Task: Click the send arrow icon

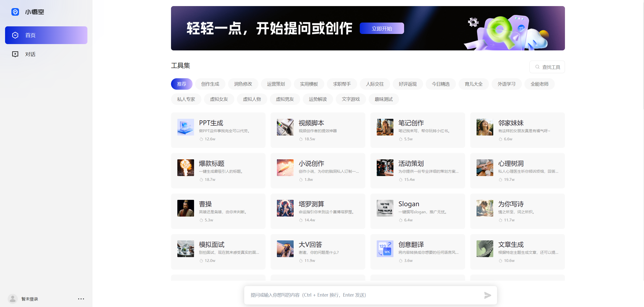Action: coord(487,295)
